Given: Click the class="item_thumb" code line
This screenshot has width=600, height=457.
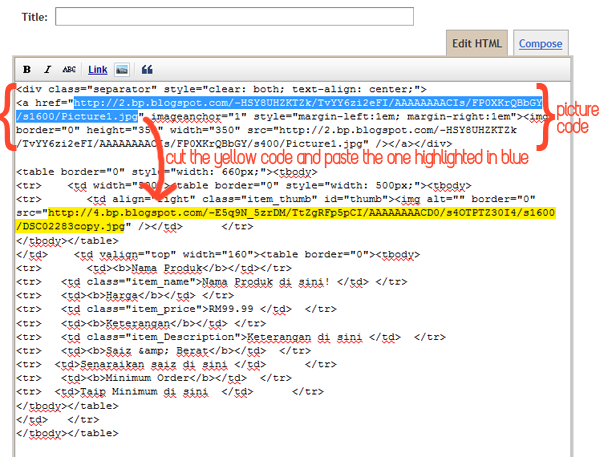Looking at the screenshot, I should pos(276,199).
